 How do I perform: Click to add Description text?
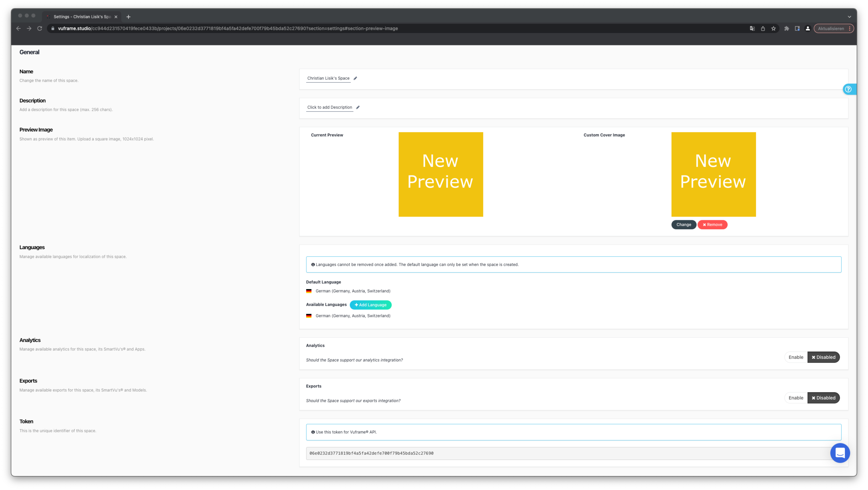329,107
